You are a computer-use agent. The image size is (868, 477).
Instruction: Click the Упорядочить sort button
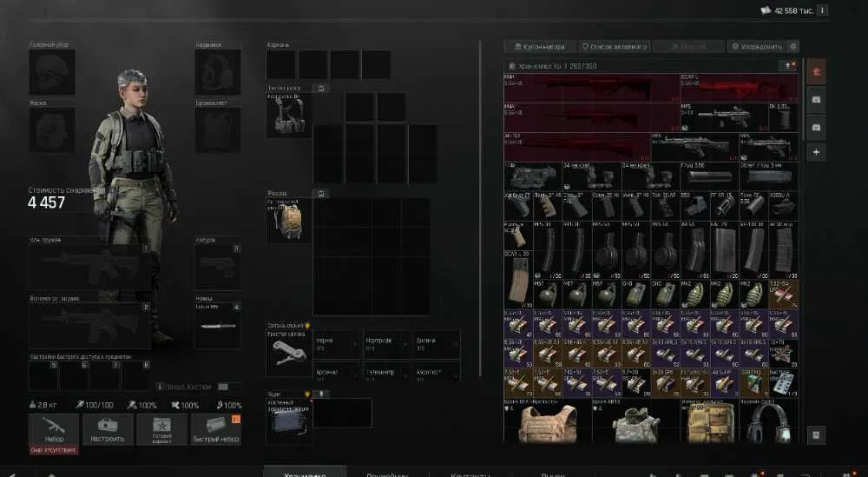click(x=757, y=47)
